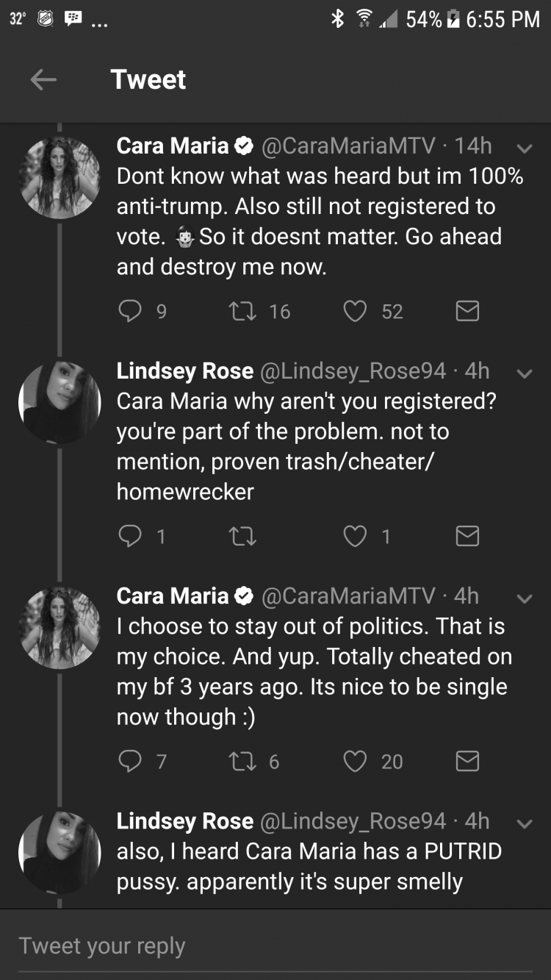View Cara Maria's profile picture in first tweet
This screenshot has height=980, width=551.
60,177
